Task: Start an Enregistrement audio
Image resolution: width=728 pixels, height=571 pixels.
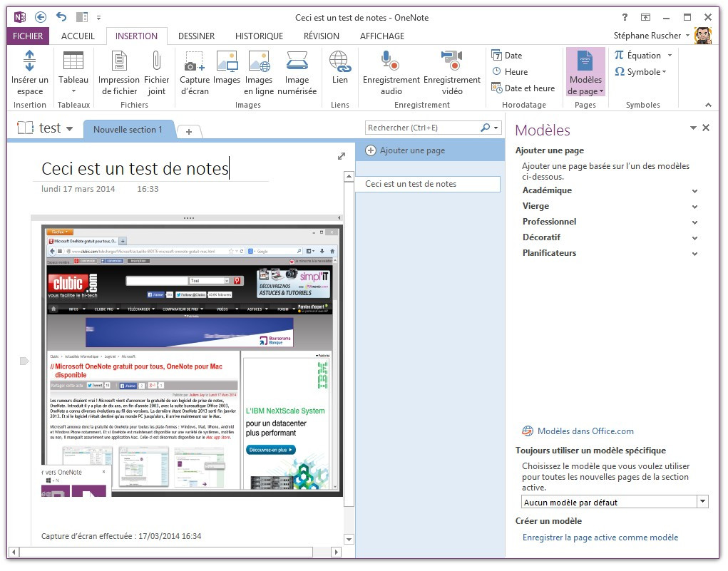Action: pyautogui.click(x=391, y=73)
